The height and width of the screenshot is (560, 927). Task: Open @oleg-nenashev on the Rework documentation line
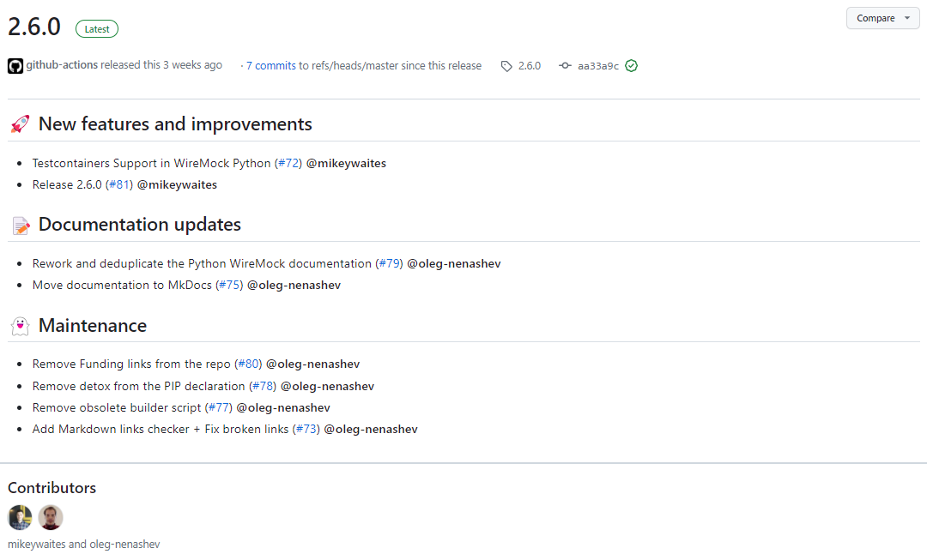454,263
